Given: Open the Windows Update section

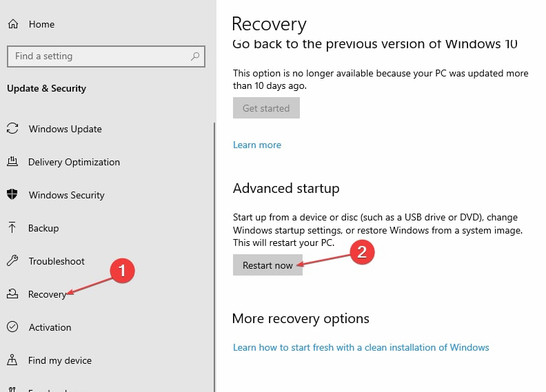Looking at the screenshot, I should pyautogui.click(x=65, y=129).
